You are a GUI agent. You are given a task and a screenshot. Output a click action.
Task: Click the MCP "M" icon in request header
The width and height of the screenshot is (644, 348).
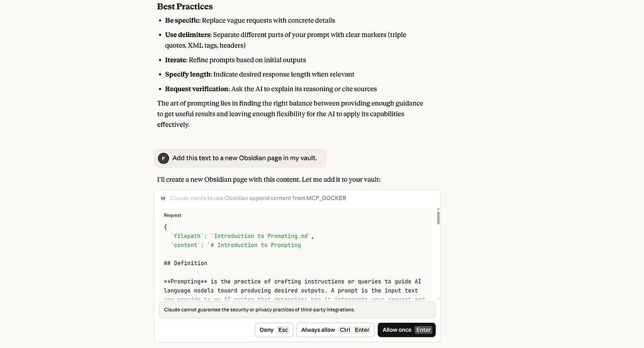click(163, 198)
